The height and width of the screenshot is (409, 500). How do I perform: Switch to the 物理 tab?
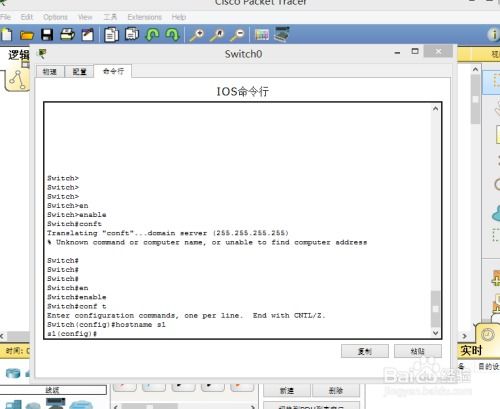[x=50, y=72]
